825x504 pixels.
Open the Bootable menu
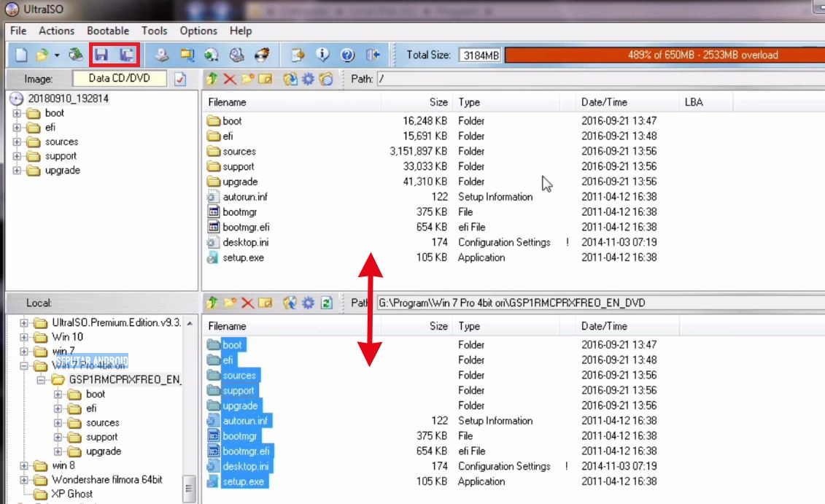[x=108, y=31]
